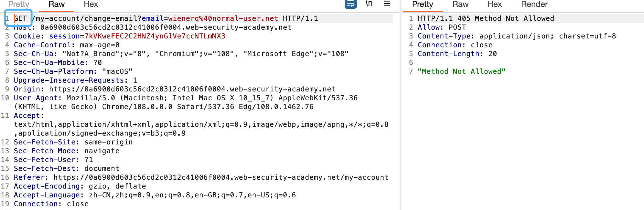Click the green "Method Not Allowed" response body

click(x=462, y=72)
